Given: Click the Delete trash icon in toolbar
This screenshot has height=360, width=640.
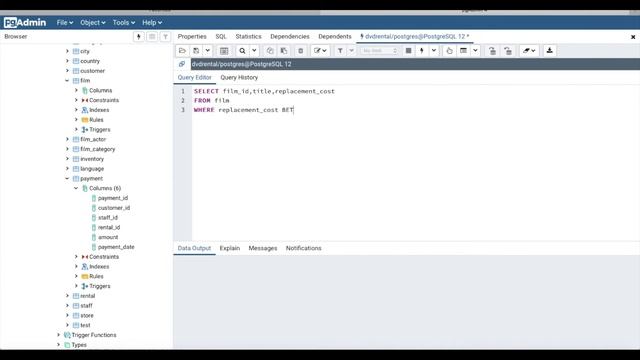Looking at the screenshot, I should click(300, 51).
